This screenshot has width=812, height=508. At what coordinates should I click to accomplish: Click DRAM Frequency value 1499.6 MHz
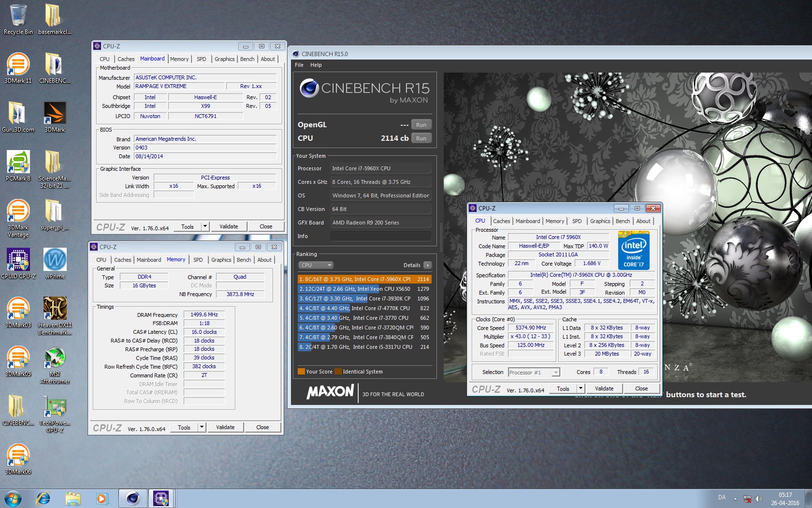coord(204,314)
